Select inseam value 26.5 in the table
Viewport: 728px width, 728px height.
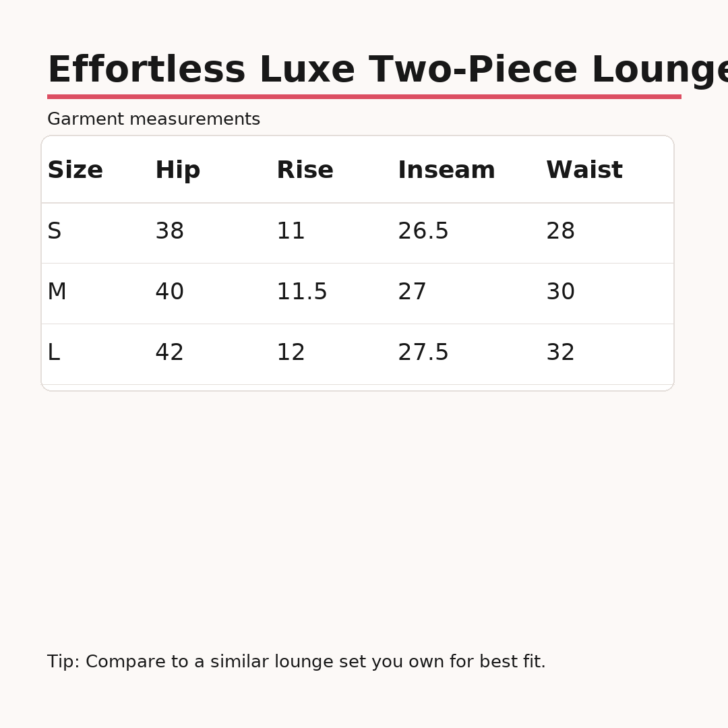pyautogui.click(x=423, y=232)
